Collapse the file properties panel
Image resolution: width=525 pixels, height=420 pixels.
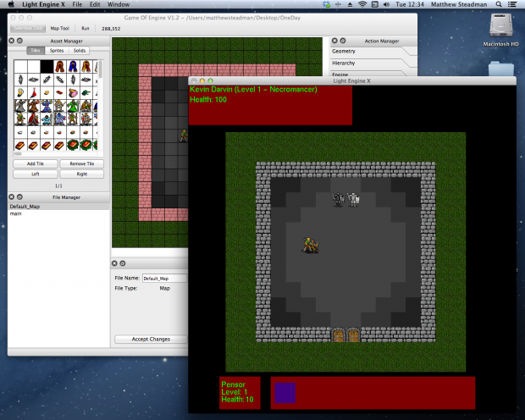tap(123, 263)
